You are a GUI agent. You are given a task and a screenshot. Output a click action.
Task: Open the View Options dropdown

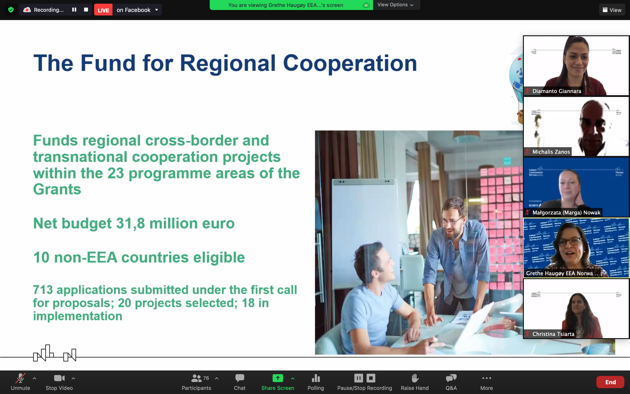pyautogui.click(x=395, y=5)
